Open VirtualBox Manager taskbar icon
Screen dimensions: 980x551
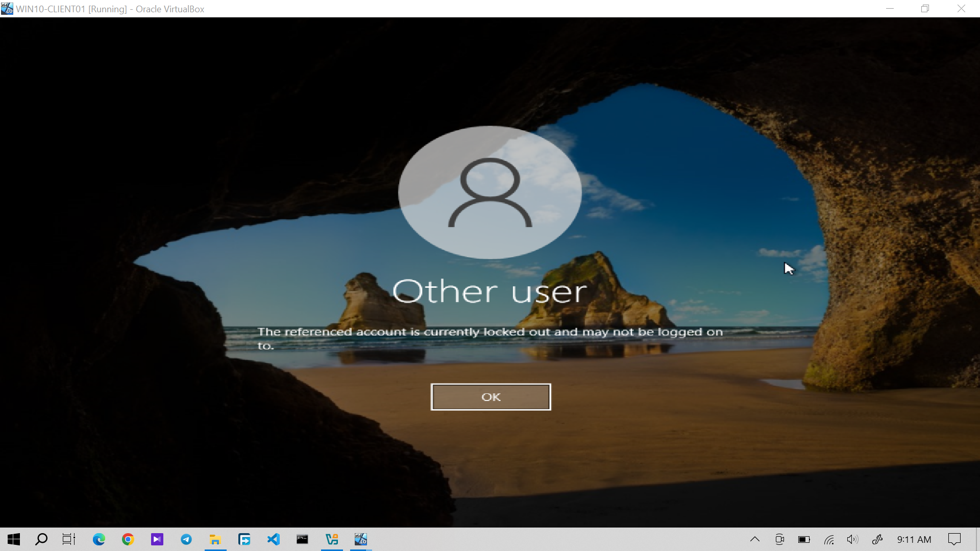[332, 539]
